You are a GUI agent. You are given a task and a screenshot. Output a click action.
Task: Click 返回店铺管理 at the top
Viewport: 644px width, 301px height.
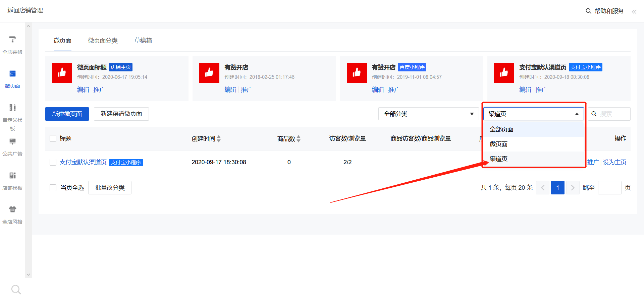[25, 10]
